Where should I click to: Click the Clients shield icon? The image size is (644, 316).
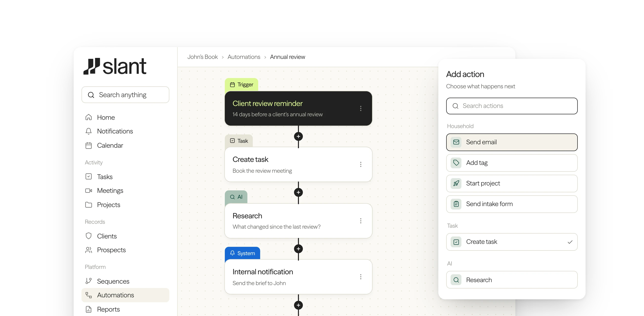[89, 236]
